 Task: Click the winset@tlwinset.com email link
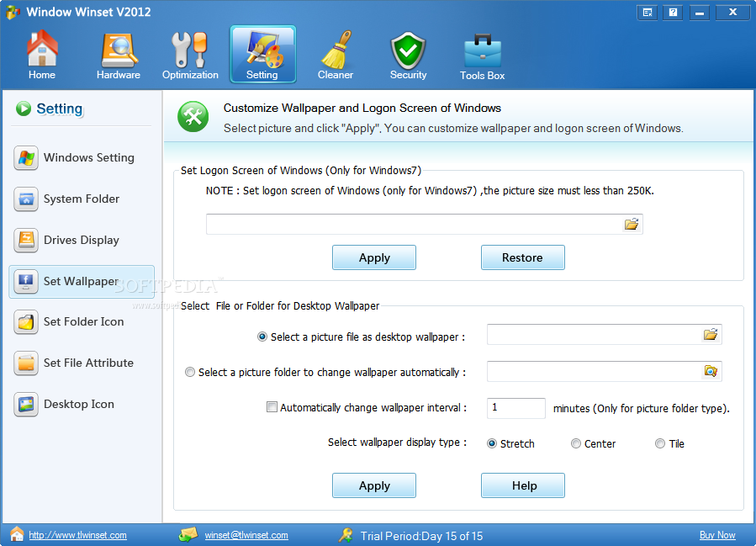246,535
